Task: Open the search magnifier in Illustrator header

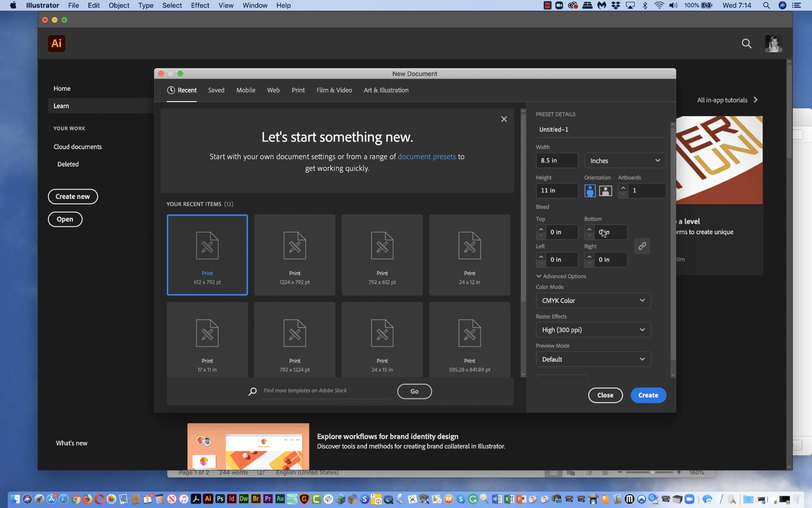Action: click(746, 43)
